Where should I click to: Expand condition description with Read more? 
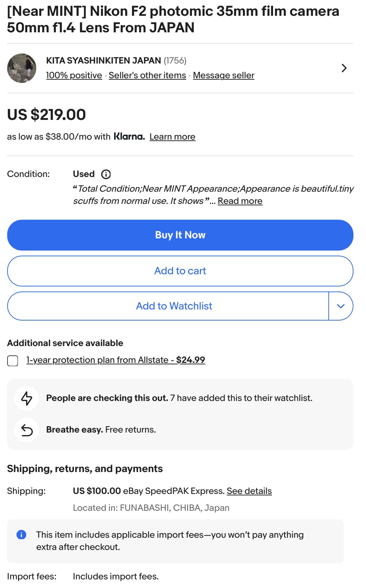[240, 201]
